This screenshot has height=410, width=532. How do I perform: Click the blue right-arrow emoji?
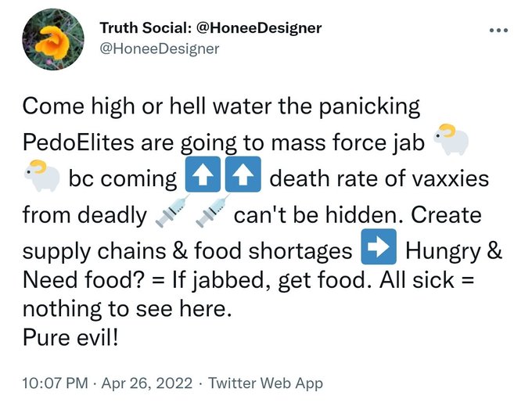(x=379, y=250)
